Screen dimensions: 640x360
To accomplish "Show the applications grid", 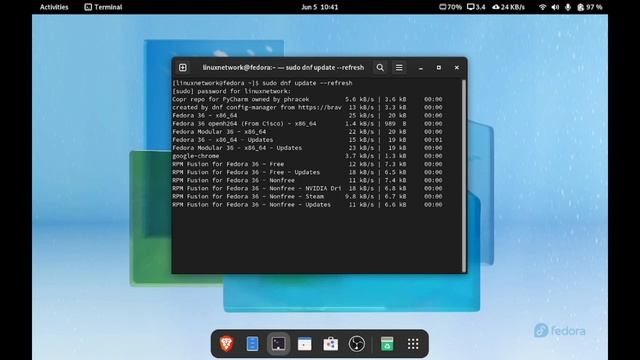I will coord(413,344).
